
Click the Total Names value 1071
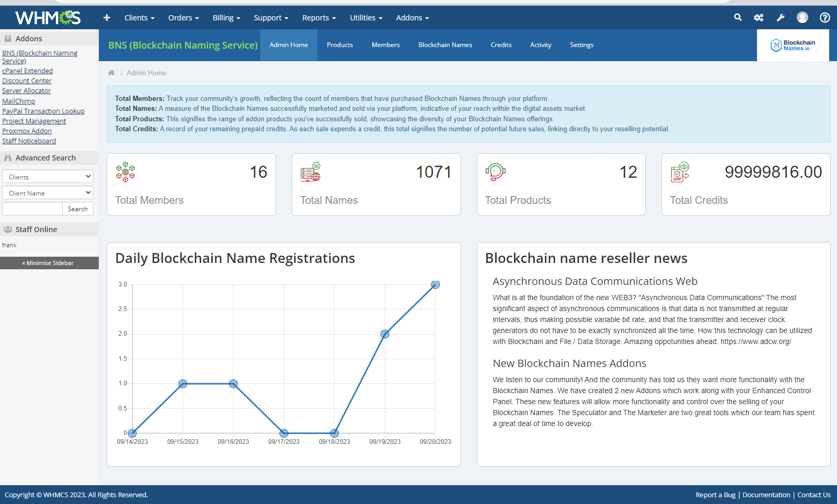click(433, 172)
